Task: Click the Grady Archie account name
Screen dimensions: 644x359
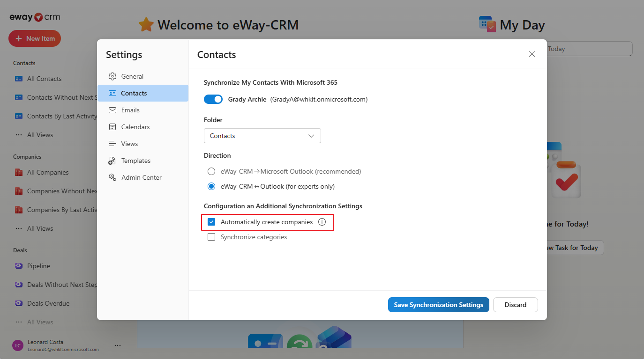Action: [247, 99]
